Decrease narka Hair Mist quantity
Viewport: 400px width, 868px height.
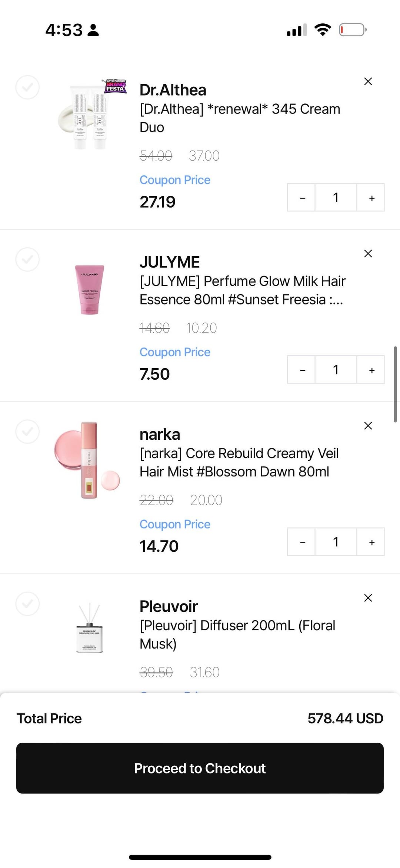coord(302,542)
